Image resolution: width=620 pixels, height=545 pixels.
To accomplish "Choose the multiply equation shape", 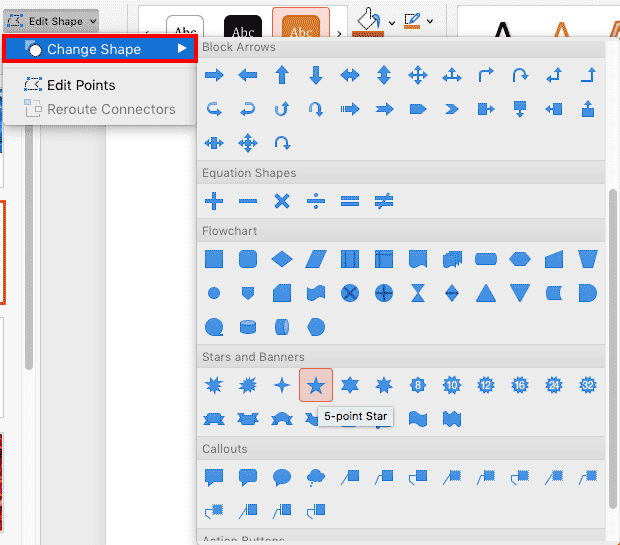I will [282, 201].
